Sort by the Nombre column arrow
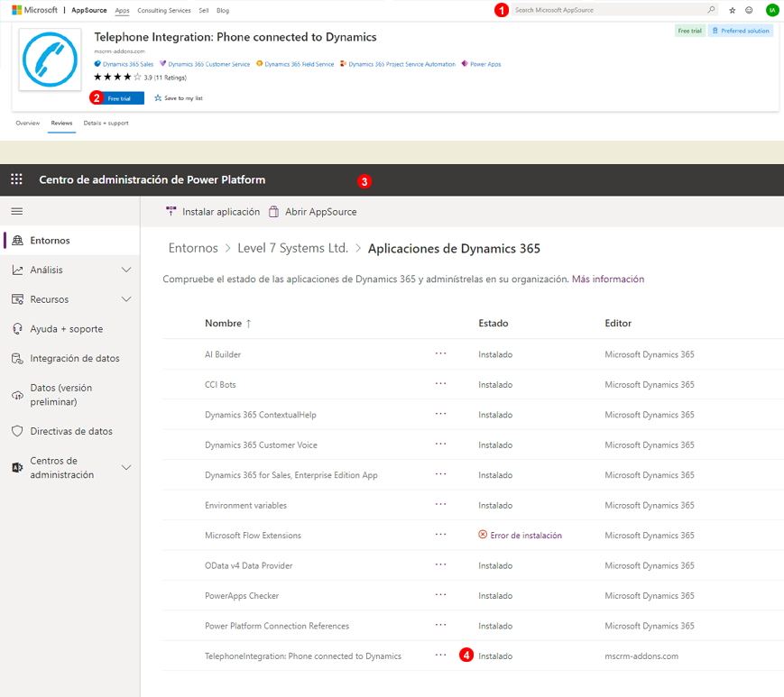784x697 pixels. point(248,324)
